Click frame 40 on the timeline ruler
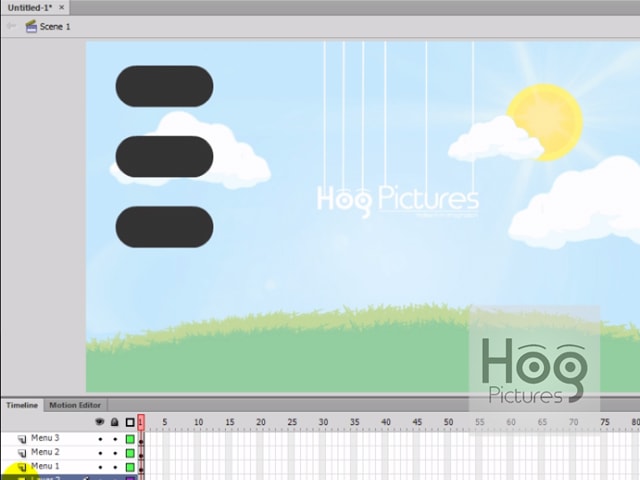Screen dimensions: 640x480 (386, 422)
